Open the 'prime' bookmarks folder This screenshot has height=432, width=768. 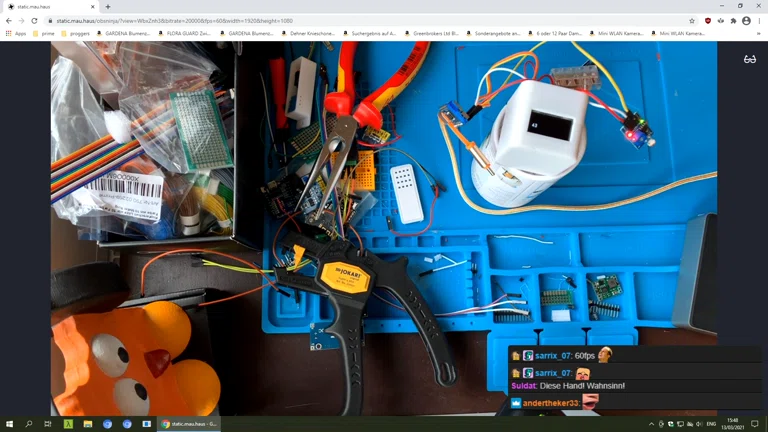[x=43, y=33]
